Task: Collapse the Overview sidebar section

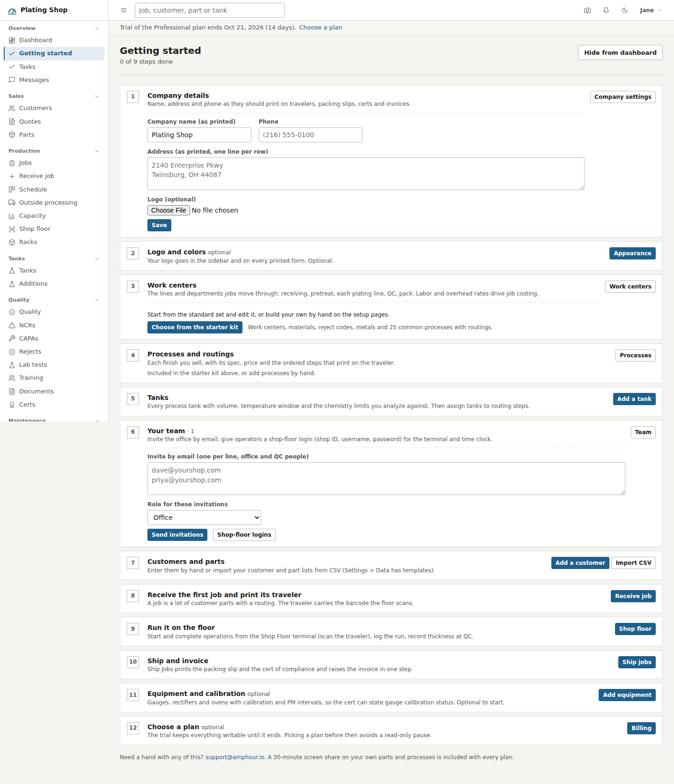Action: (97, 29)
